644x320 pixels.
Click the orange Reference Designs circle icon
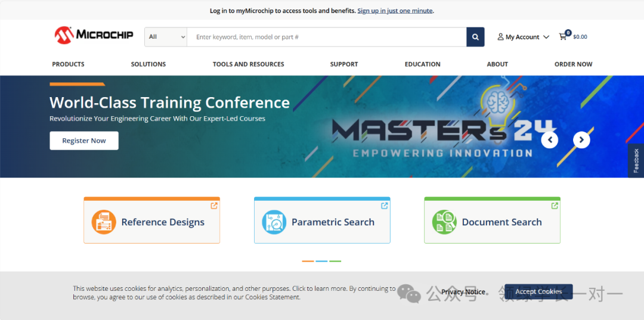104,222
